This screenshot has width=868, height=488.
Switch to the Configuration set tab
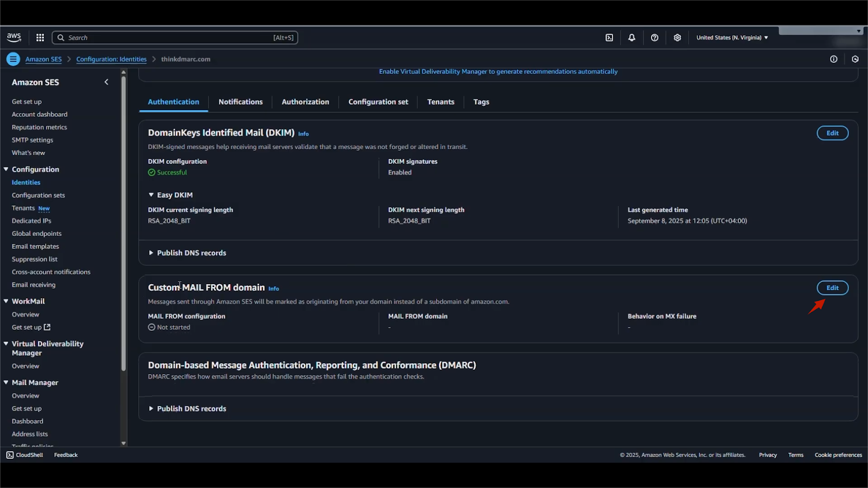[x=378, y=102]
